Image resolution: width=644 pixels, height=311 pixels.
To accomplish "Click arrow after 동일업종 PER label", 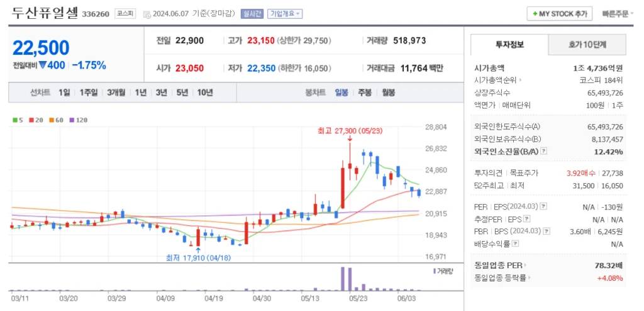I will (525, 265).
